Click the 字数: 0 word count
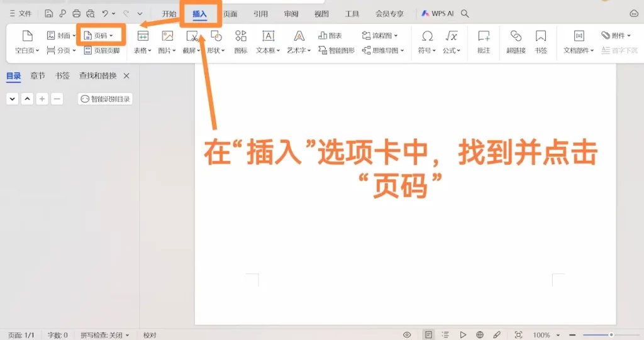The width and height of the screenshot is (644, 340). [57, 335]
